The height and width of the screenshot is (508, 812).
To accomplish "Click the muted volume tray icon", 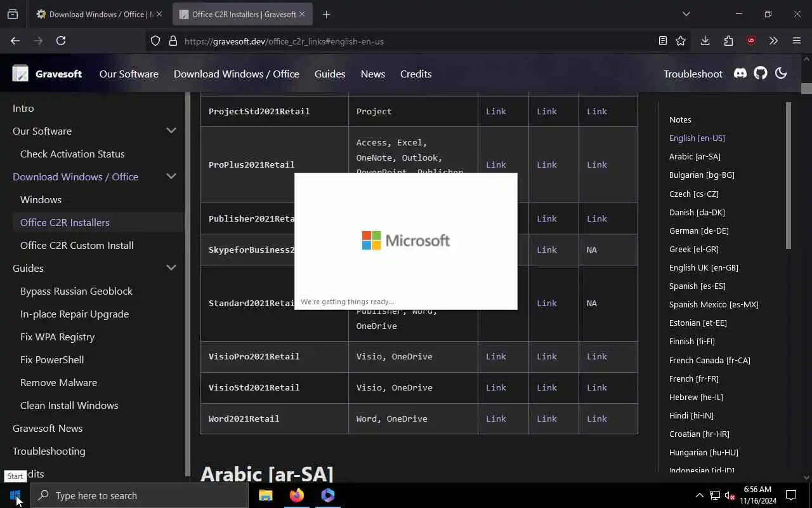I will coord(730,495).
